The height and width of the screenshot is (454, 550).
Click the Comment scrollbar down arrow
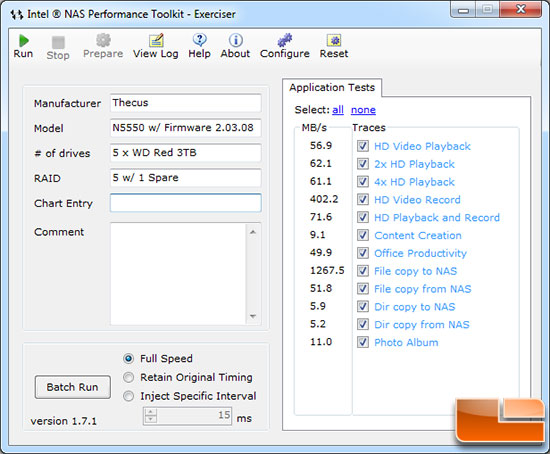(253, 316)
